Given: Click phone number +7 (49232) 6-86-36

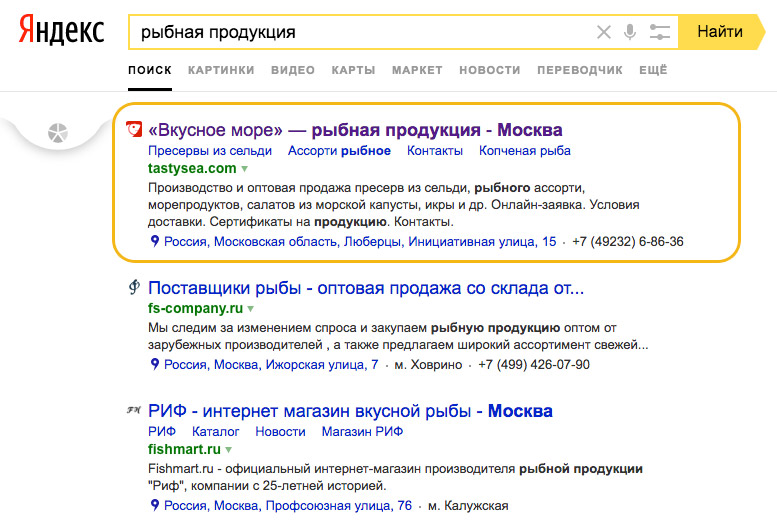Looking at the screenshot, I should pos(628,242).
